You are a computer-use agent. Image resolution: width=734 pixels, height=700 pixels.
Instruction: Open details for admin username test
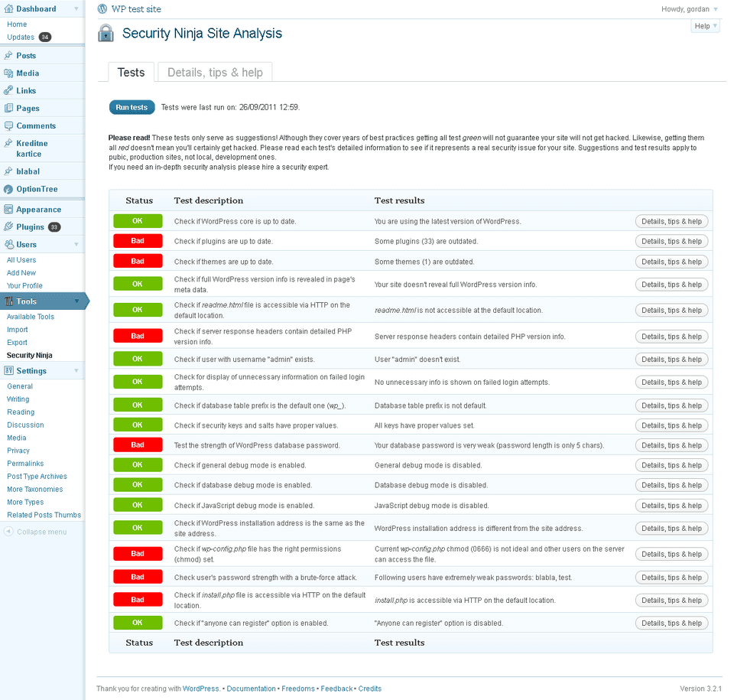[x=671, y=360]
